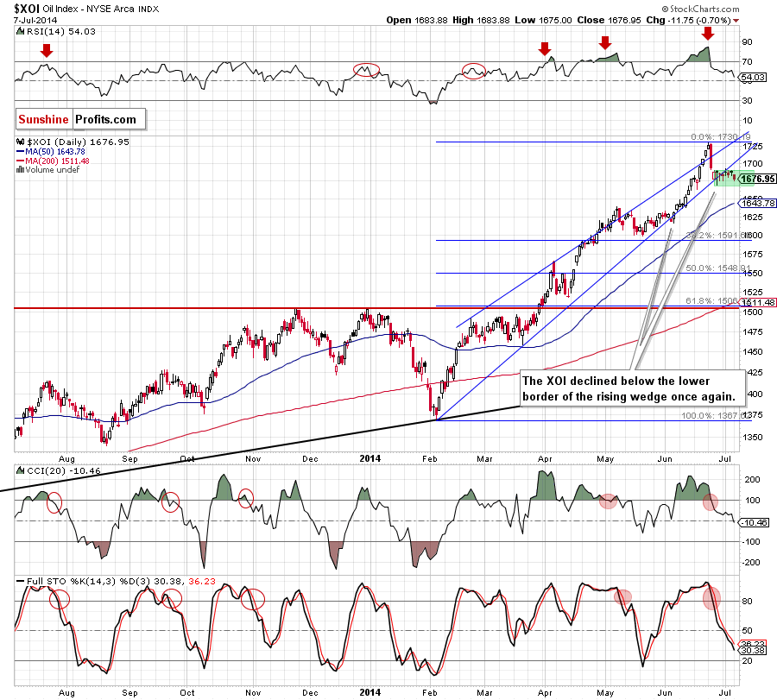The height and width of the screenshot is (700, 777).
Task: Click the 1450 price axis label
Action: pos(753,352)
